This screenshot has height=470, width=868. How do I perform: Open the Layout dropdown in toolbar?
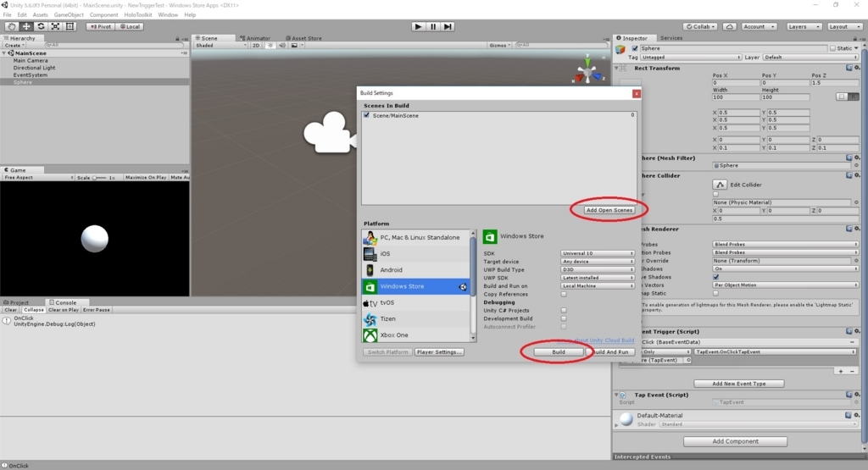click(x=843, y=26)
